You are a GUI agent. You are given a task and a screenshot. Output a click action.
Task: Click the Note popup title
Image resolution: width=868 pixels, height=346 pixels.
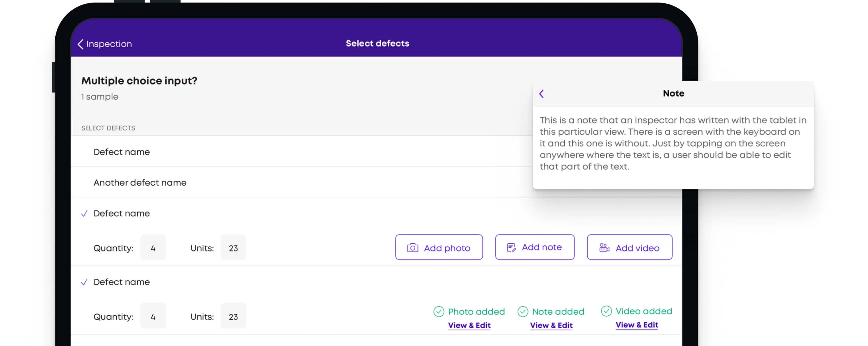click(x=673, y=93)
